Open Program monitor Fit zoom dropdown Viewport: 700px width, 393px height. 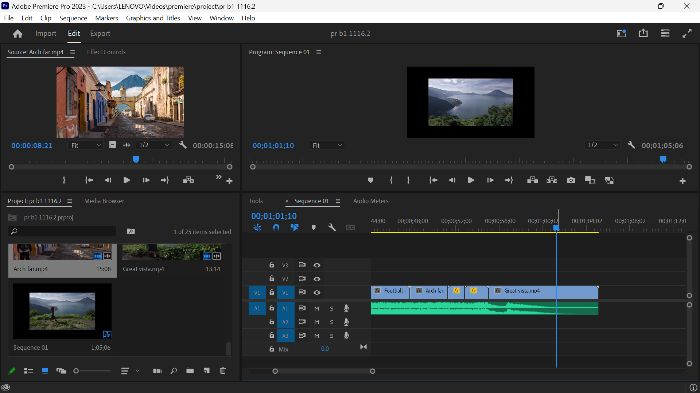tap(327, 146)
